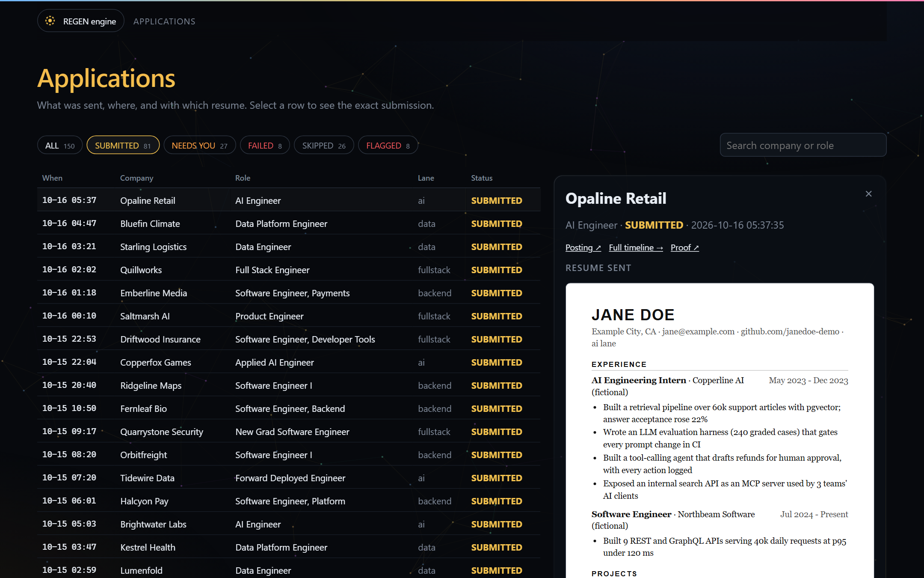Click the REGEN engine sun logo icon
Screen dimensions: 924x578
(50, 21)
